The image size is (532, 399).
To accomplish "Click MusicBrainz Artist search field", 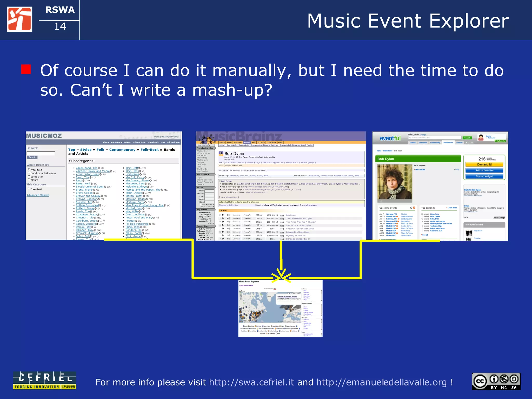I will click(209, 191).
